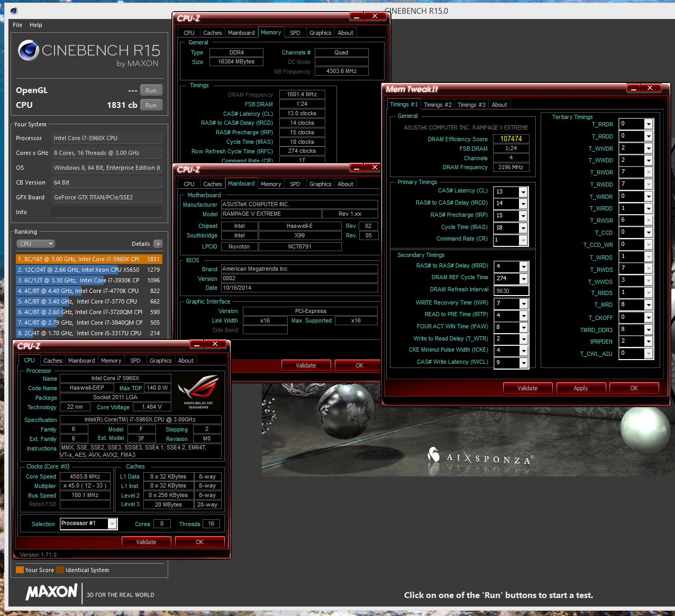Open the DRAM REF Cycle Time dropdown
The width and height of the screenshot is (675, 616).
click(x=523, y=279)
